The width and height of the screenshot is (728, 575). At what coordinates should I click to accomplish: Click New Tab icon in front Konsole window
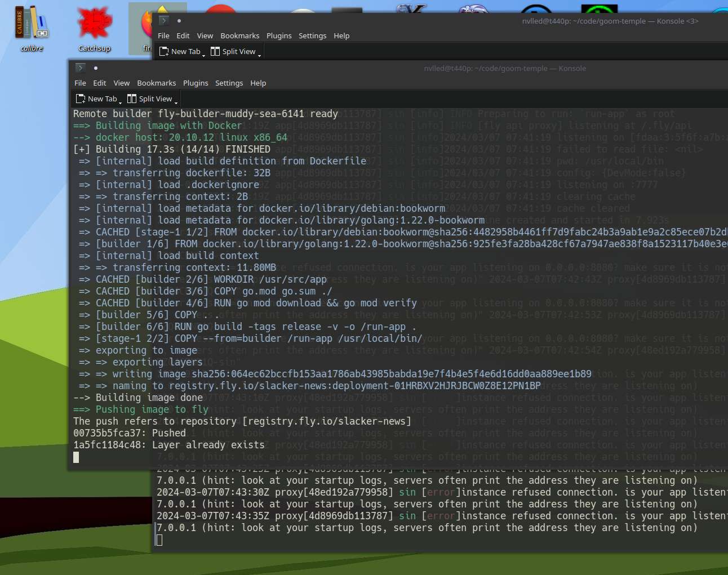tap(81, 99)
